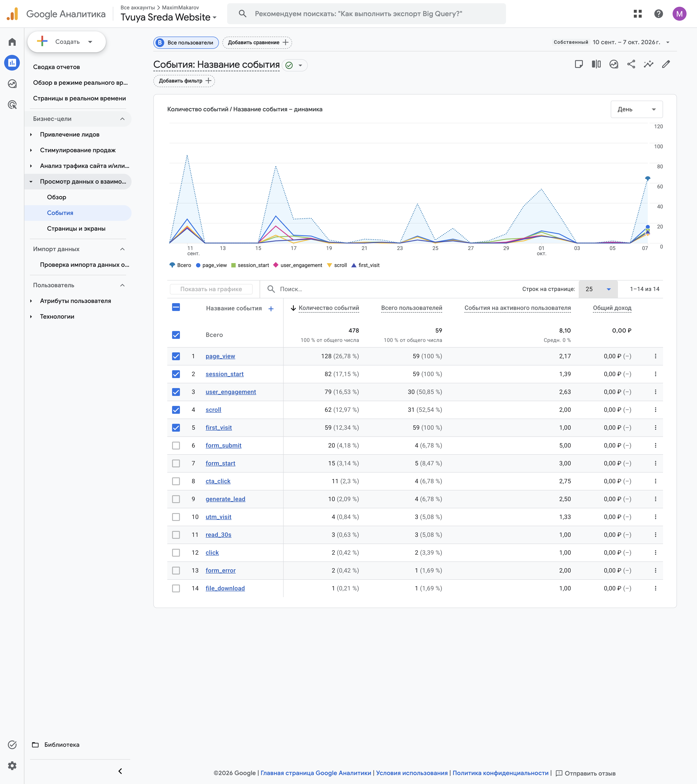
Task: Open the Insights sparkle icon
Action: point(648,64)
